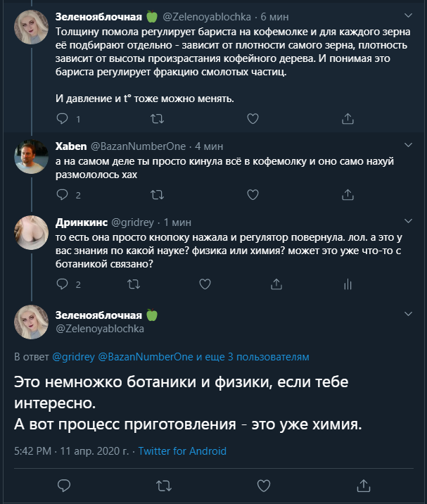Screen dimensions: 427x504
Task: Click the @BazanNumberOne mention in reply line
Action: point(146,358)
